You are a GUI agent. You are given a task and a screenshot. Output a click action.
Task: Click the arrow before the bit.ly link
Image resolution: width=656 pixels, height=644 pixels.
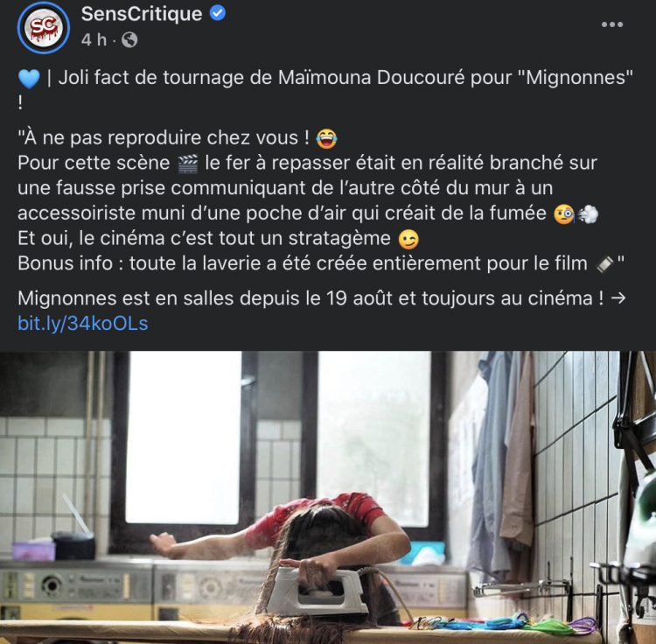pyautogui.click(x=618, y=298)
